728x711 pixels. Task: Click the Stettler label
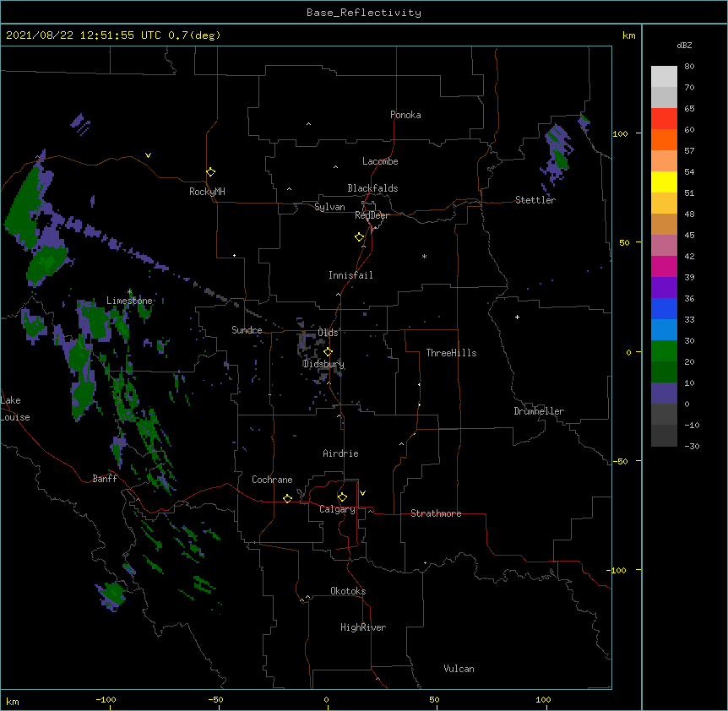[x=535, y=200]
